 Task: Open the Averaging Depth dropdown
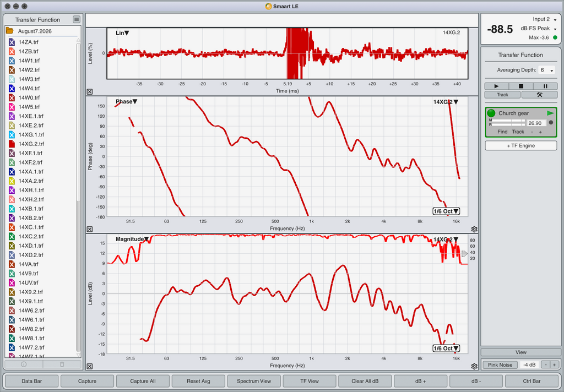[547, 70]
